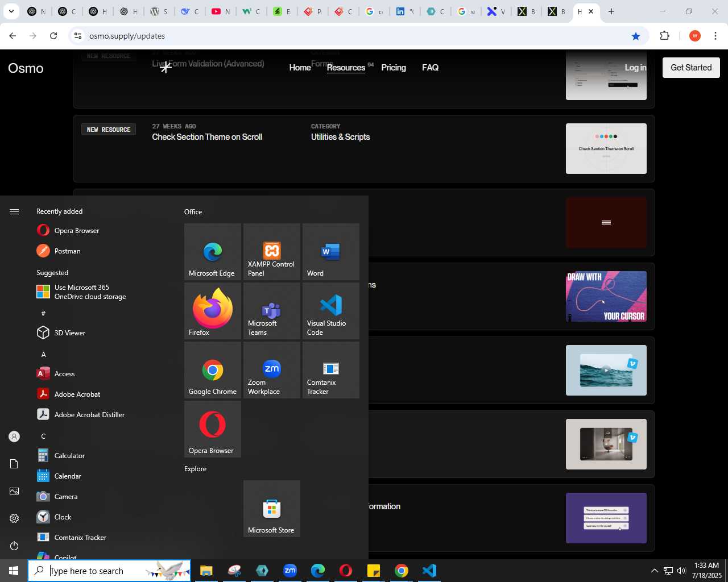Open Chrome extensions puzzle icon

664,36
